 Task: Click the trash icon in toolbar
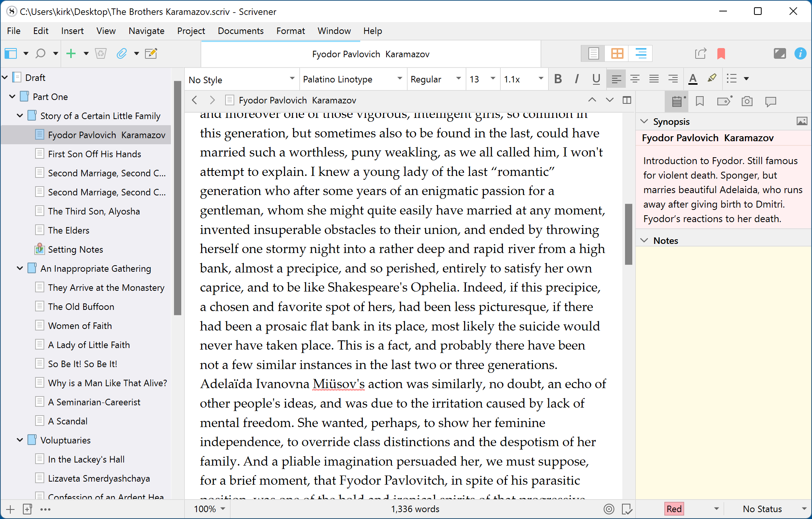point(101,53)
